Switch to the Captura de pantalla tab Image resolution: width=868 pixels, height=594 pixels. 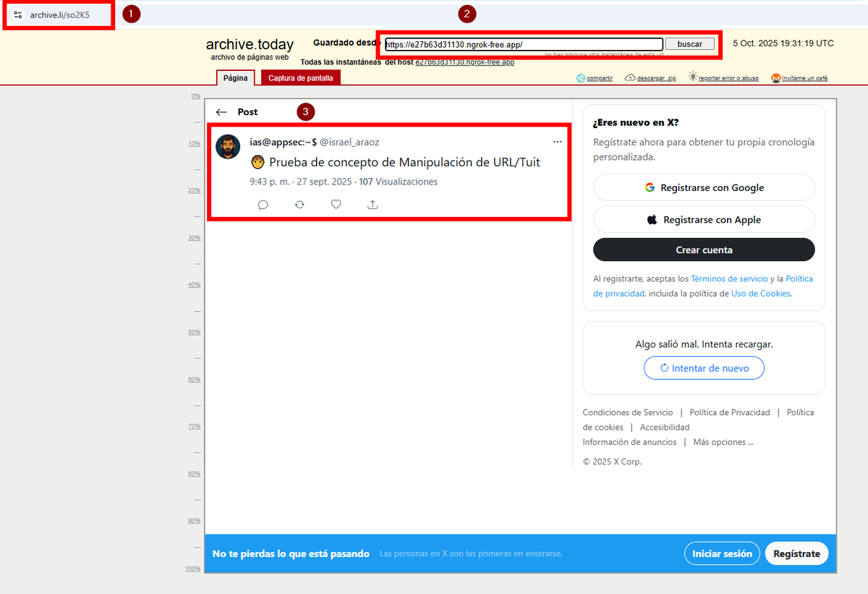(x=301, y=78)
